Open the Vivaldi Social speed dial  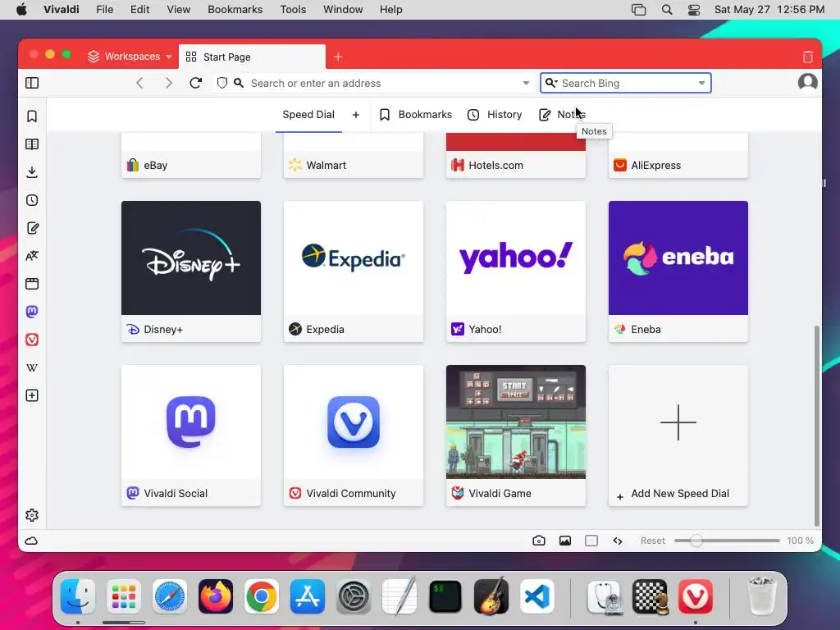click(191, 436)
